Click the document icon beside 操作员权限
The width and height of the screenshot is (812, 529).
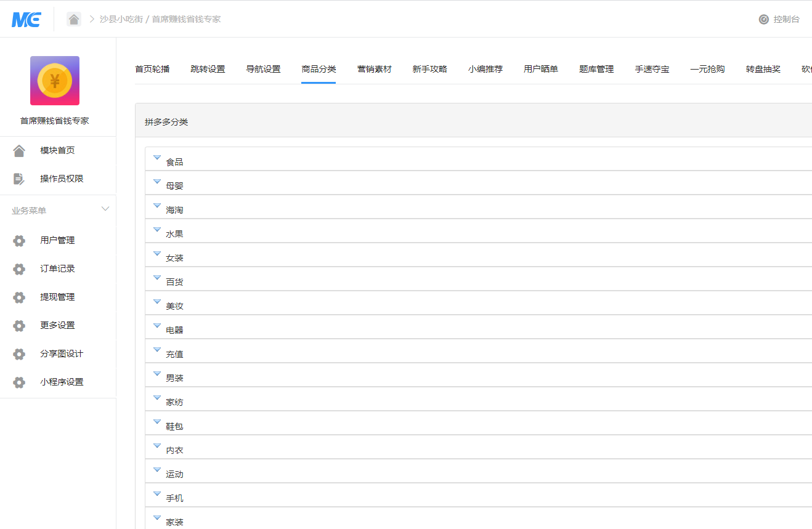point(19,178)
